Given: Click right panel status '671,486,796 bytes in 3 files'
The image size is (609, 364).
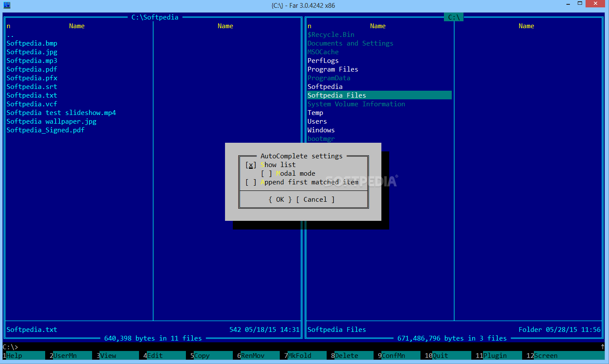Looking at the screenshot, I should (452, 338).
